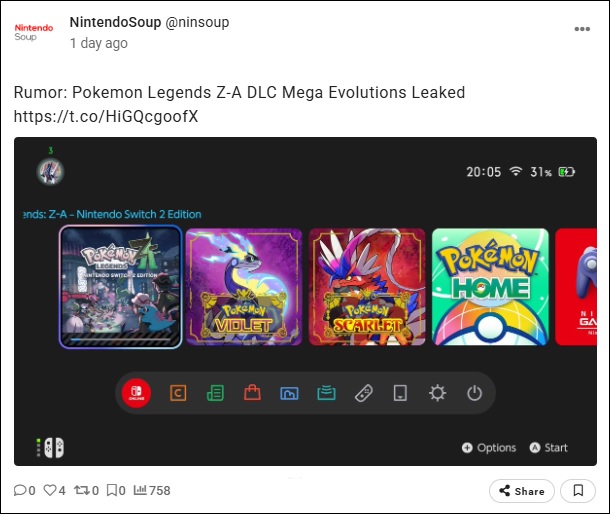Open the teal GameShare icon

tap(326, 393)
